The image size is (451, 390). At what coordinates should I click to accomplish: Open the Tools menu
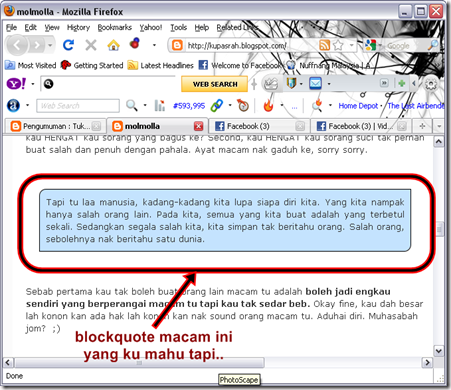click(x=179, y=27)
